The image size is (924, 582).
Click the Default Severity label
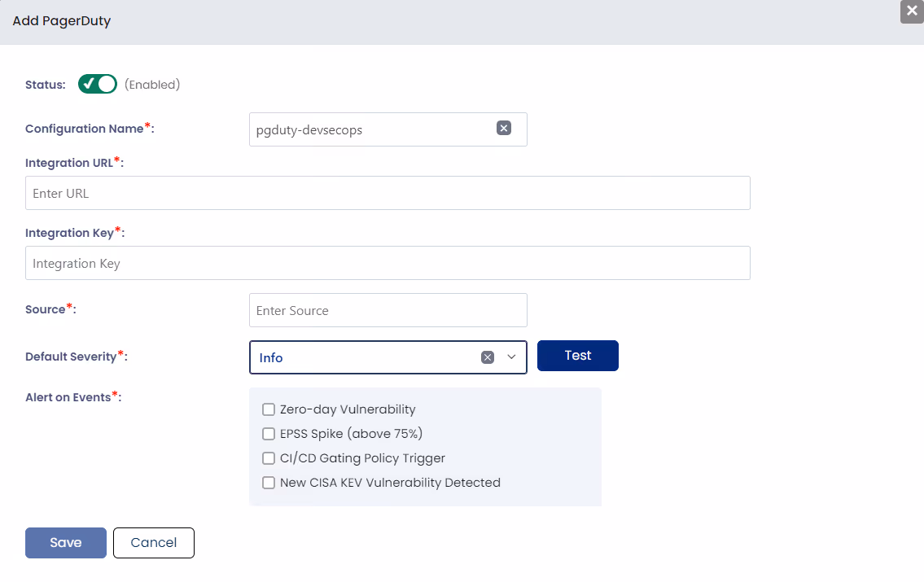[76, 357]
